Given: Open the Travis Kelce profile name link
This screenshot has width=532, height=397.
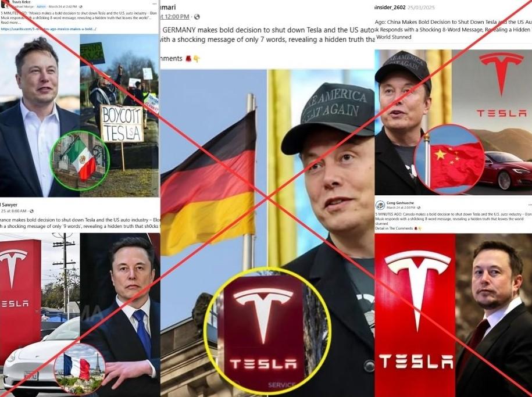Looking at the screenshot, I should point(22,2).
